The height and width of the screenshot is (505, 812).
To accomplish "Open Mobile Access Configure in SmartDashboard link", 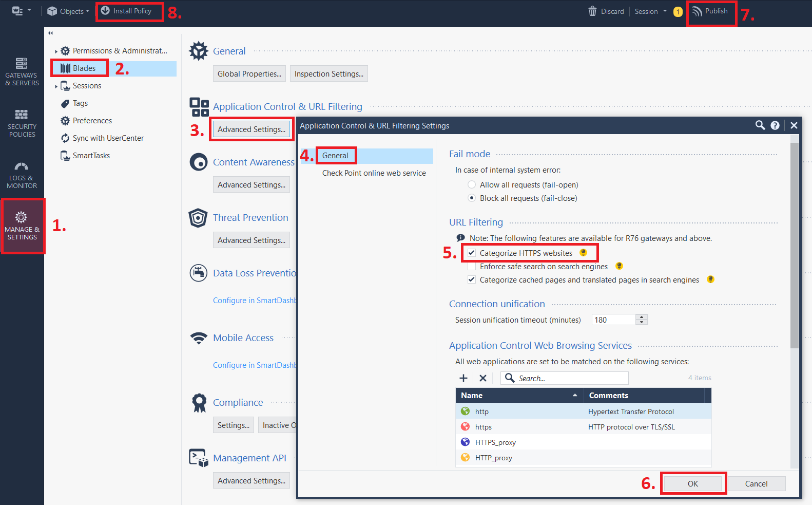I will click(255, 365).
